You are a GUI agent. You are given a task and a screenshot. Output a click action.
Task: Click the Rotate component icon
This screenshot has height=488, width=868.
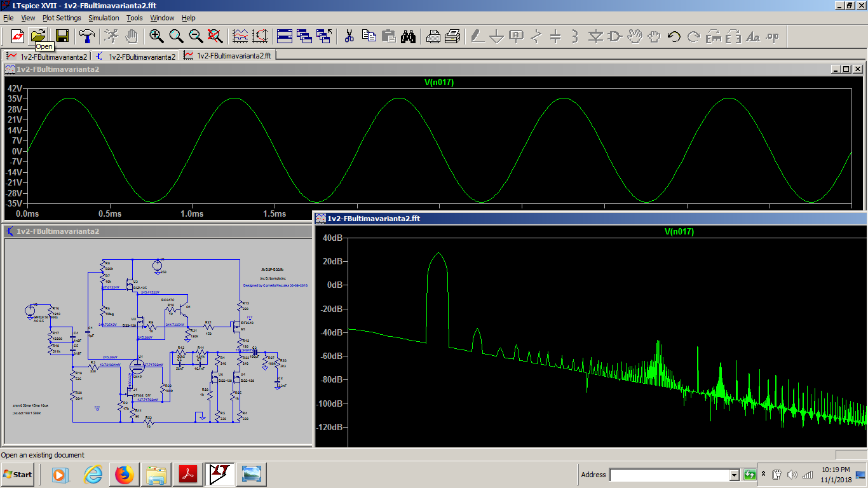(x=714, y=36)
